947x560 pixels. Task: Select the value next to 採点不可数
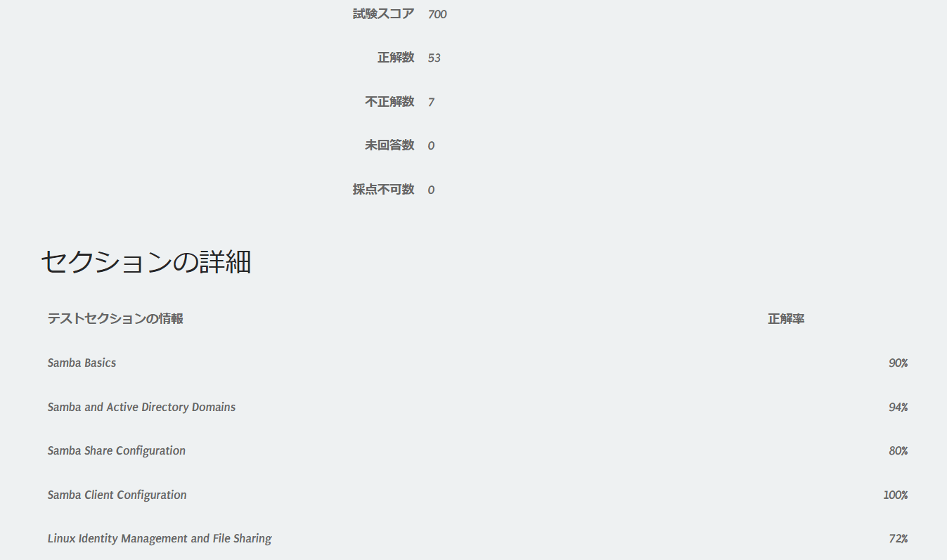(x=431, y=190)
